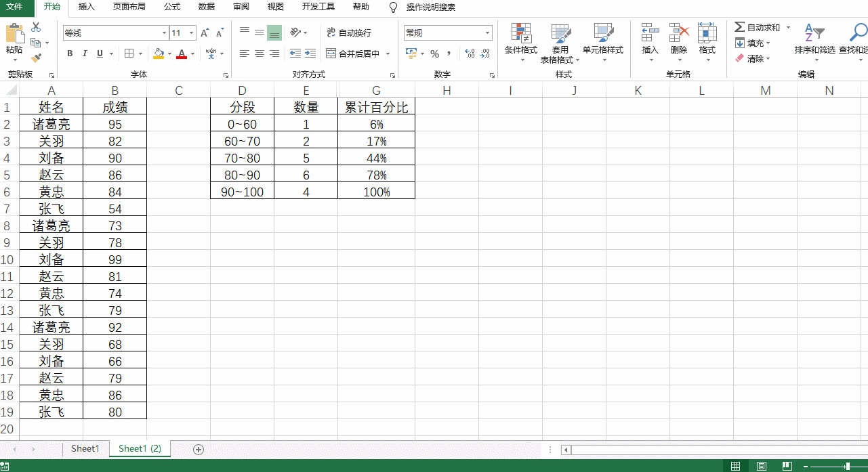Open Conditional Formatting (条件格式)
Image resolution: width=868 pixels, height=472 pixels.
(520, 43)
